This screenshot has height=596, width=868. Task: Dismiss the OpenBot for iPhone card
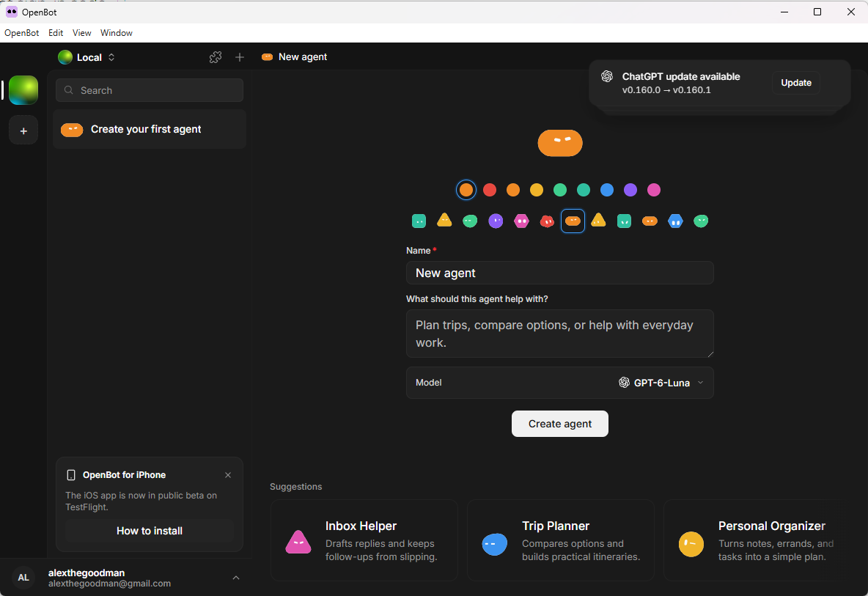[228, 475]
